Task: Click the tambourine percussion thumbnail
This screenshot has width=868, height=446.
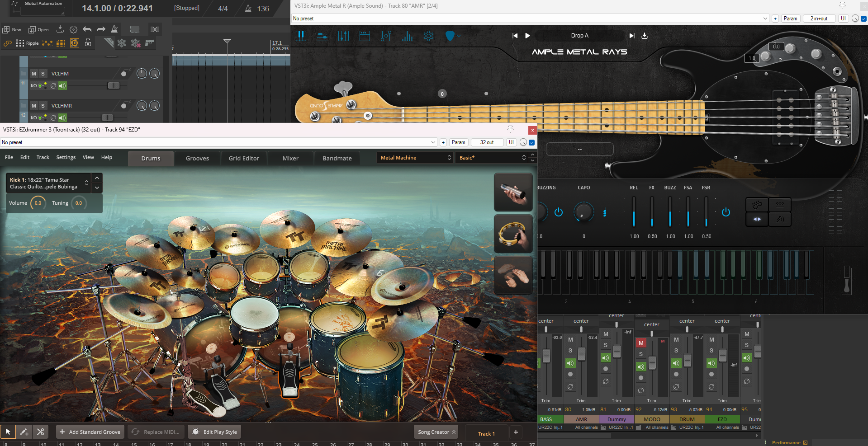Action: [513, 234]
